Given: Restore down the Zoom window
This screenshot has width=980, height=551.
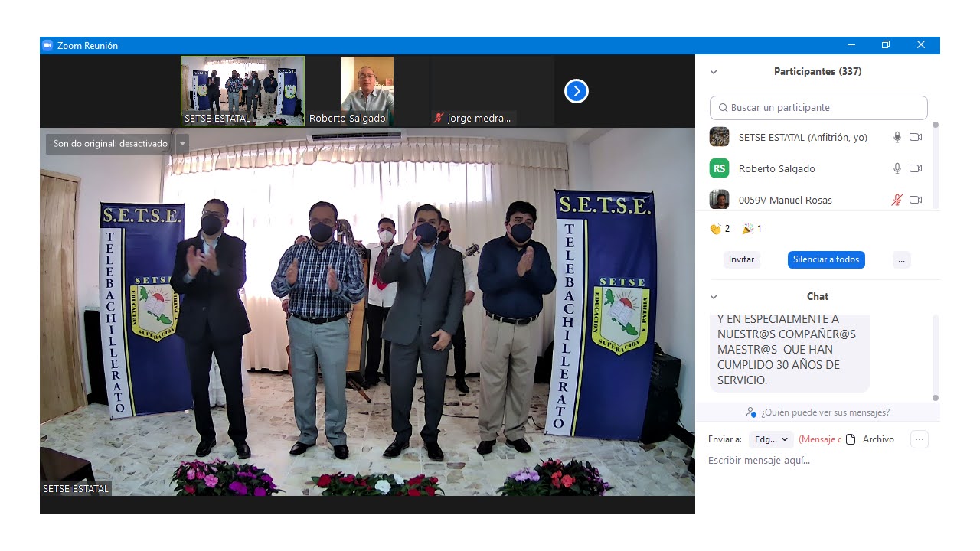Looking at the screenshot, I should coord(886,45).
